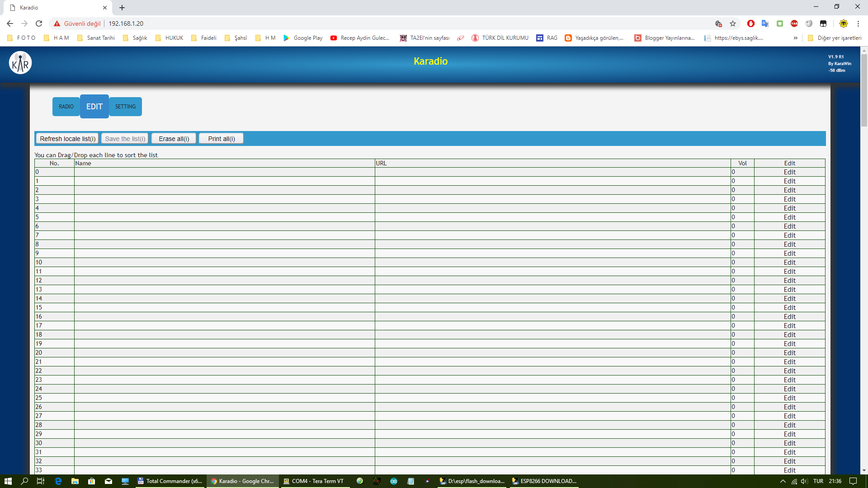Select the EDIT tab

pyautogui.click(x=94, y=107)
